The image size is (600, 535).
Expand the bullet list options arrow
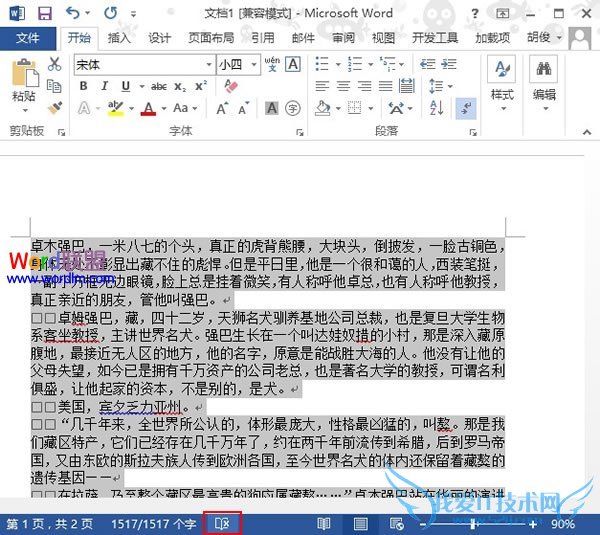click(x=338, y=64)
